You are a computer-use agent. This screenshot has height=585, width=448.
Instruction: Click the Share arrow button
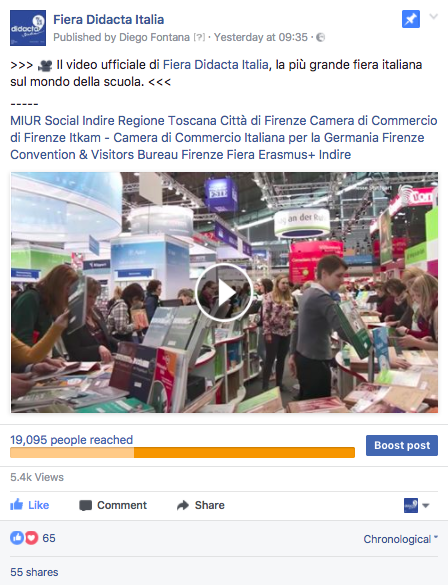(201, 505)
